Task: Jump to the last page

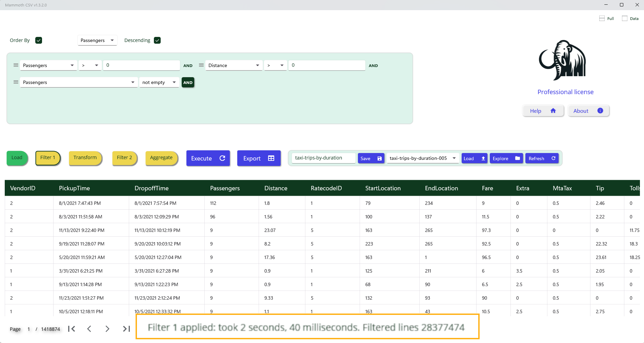Action: [x=126, y=329]
